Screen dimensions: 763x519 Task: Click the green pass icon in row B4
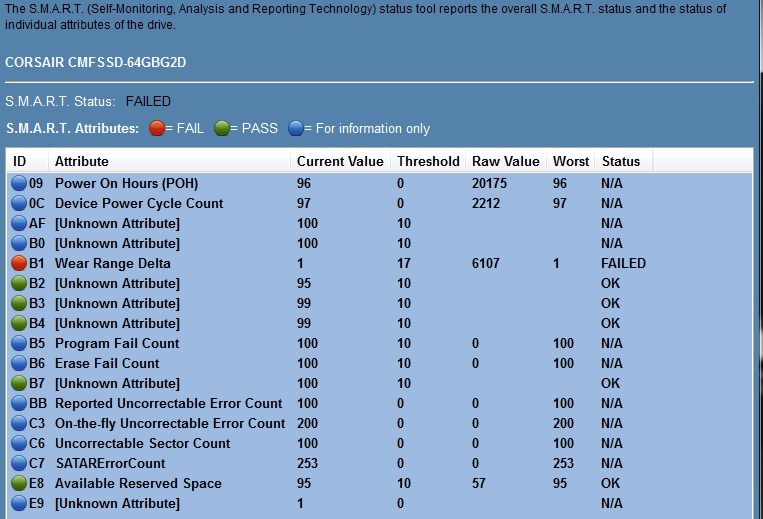click(x=19, y=323)
